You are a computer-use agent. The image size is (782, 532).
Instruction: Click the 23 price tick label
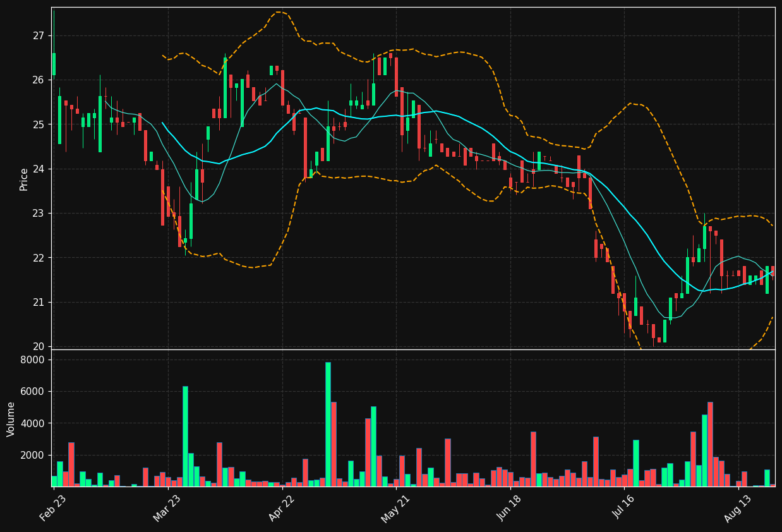[x=39, y=214]
